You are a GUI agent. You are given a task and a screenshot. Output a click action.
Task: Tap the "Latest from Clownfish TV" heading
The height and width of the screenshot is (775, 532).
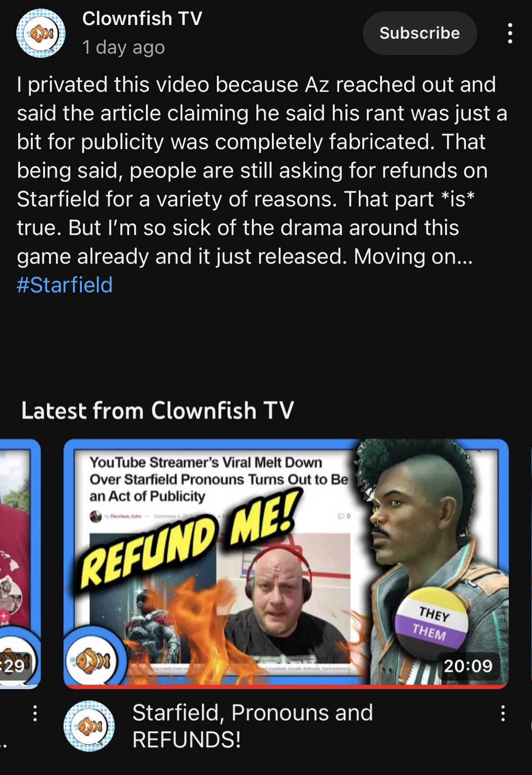(x=158, y=410)
